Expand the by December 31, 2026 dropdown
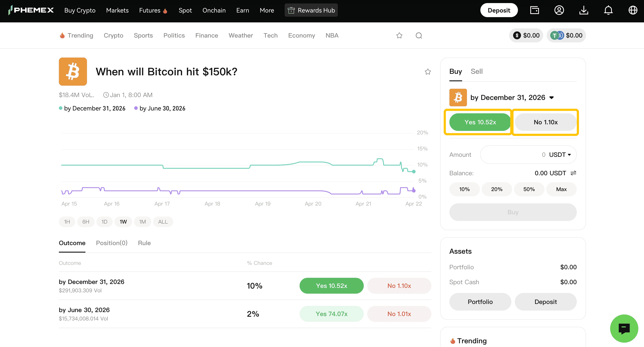Image resolution: width=644 pixels, height=347 pixels. 552,98
